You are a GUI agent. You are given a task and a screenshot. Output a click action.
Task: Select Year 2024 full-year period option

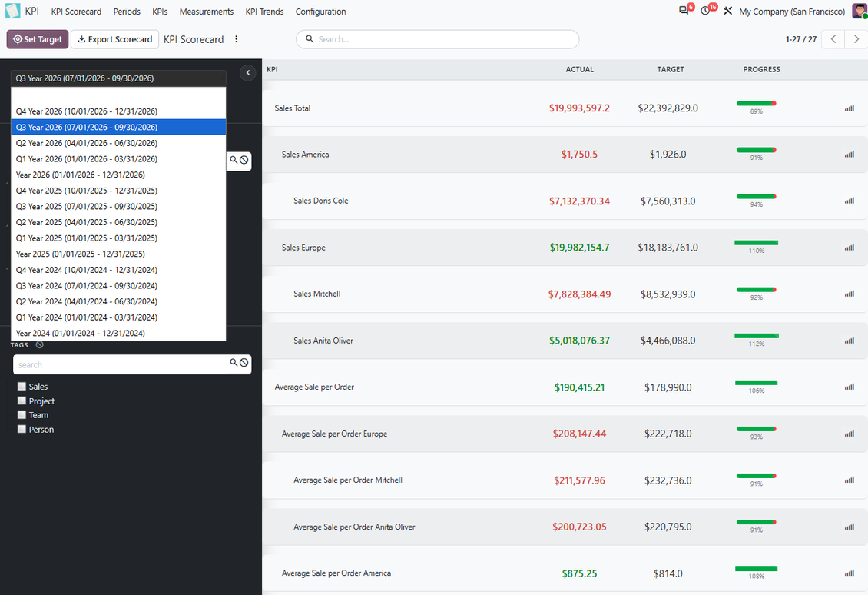pos(118,333)
